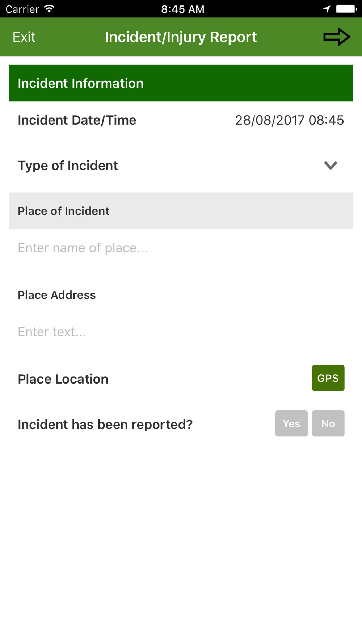Select Yes for incident has been reported
The height and width of the screenshot is (644, 362).
click(291, 423)
